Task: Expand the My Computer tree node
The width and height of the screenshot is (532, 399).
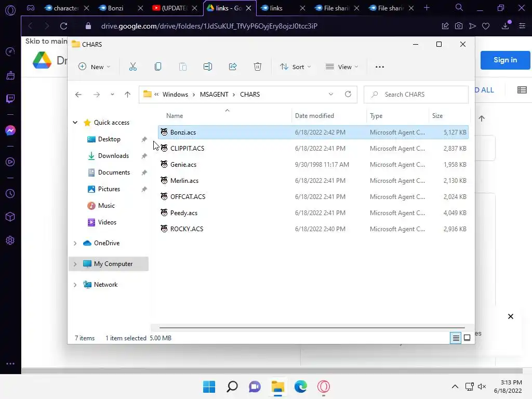Action: click(x=75, y=264)
